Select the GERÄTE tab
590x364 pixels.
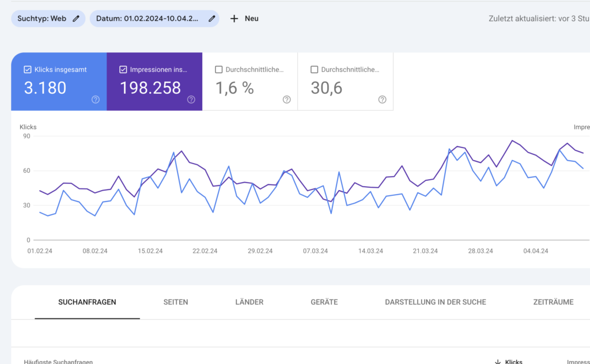(324, 302)
